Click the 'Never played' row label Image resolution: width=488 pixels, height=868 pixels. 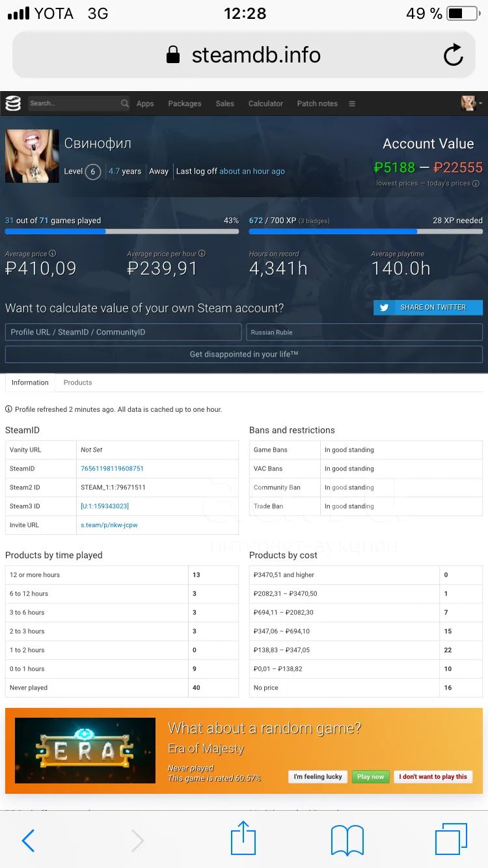point(29,688)
